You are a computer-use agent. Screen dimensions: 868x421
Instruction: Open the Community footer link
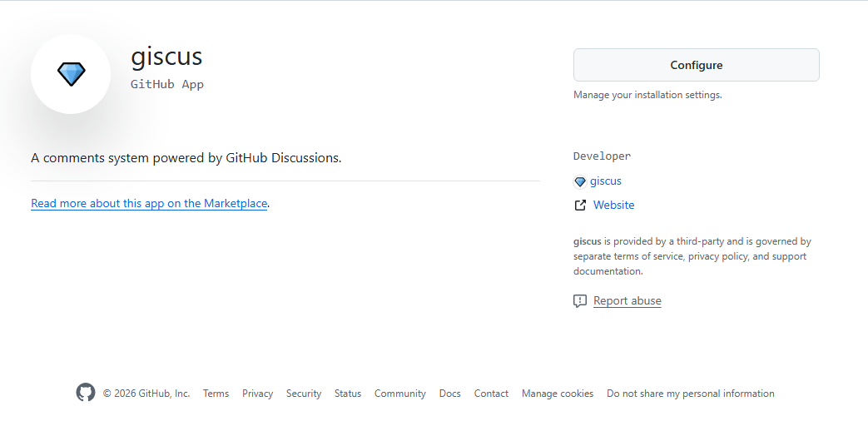(399, 394)
